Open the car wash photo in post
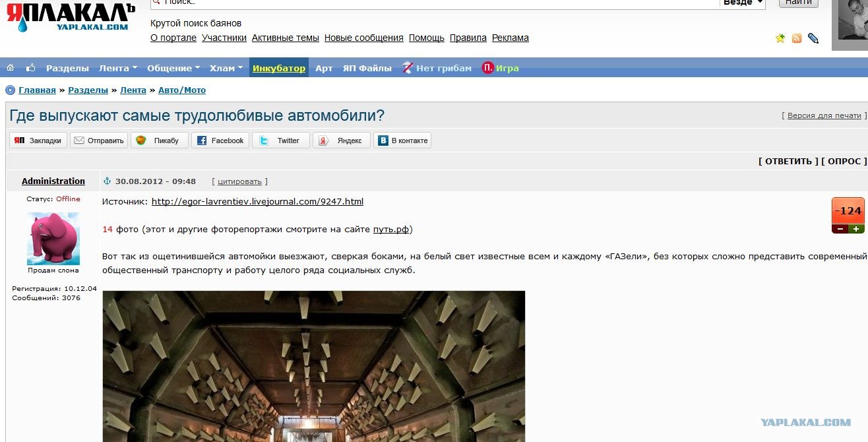 click(x=314, y=366)
